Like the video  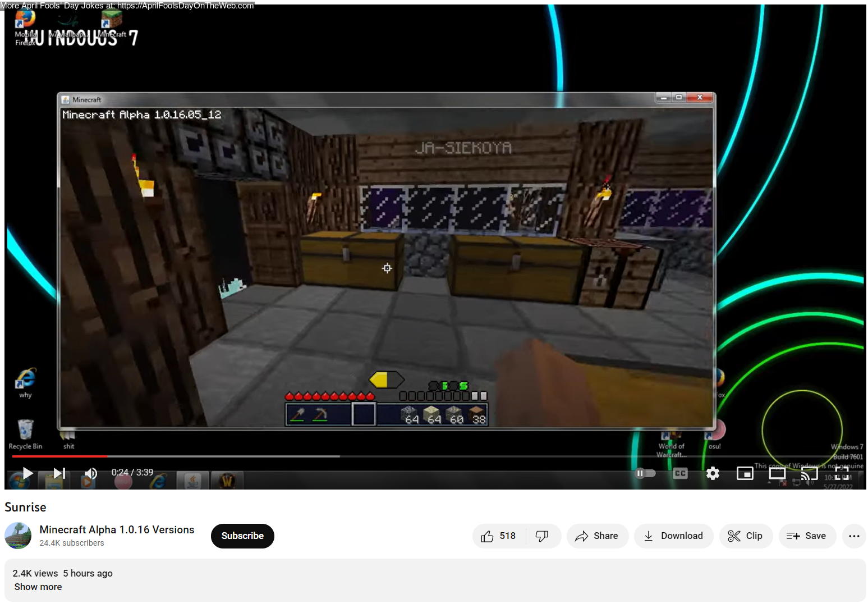(x=498, y=536)
